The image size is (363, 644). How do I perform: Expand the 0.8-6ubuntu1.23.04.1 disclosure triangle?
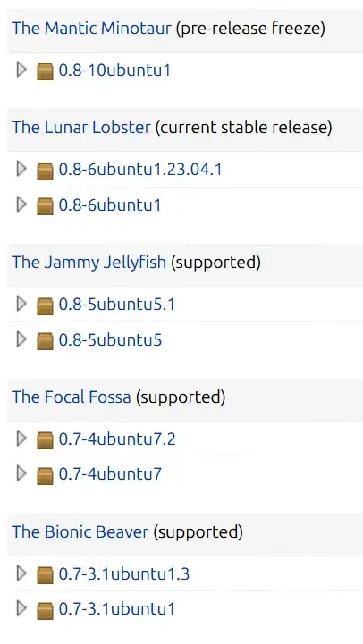pyautogui.click(x=21, y=169)
